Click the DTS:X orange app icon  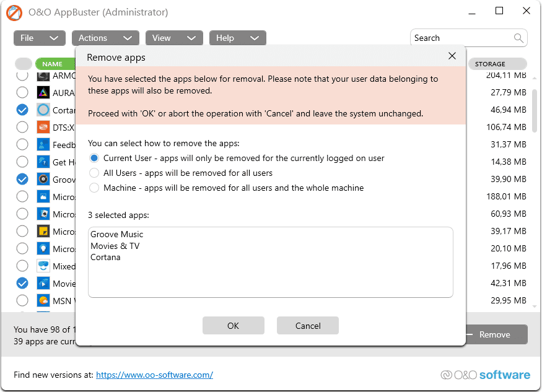pyautogui.click(x=43, y=127)
